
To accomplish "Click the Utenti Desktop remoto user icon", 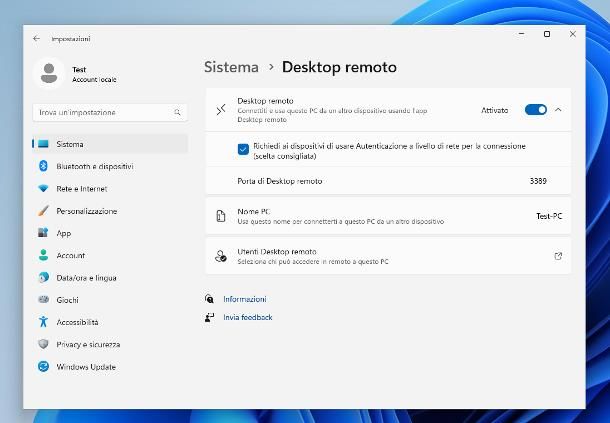I will coord(221,256).
